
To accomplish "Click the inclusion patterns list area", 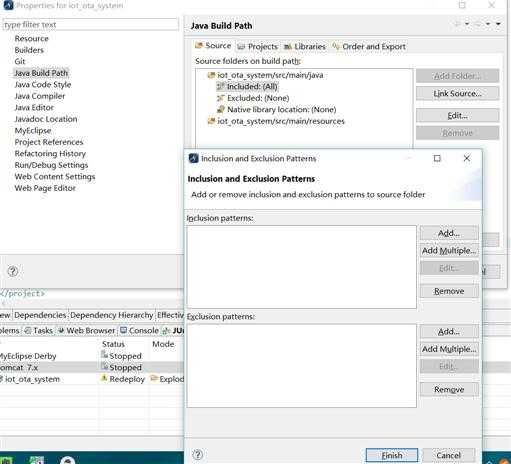I will click(x=302, y=267).
